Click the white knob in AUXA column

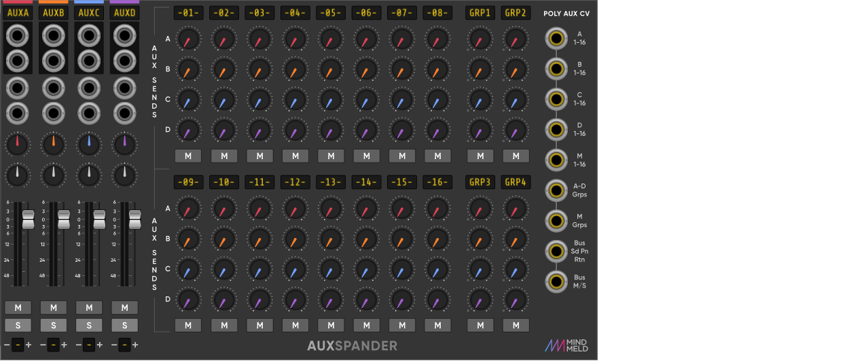coord(18,175)
